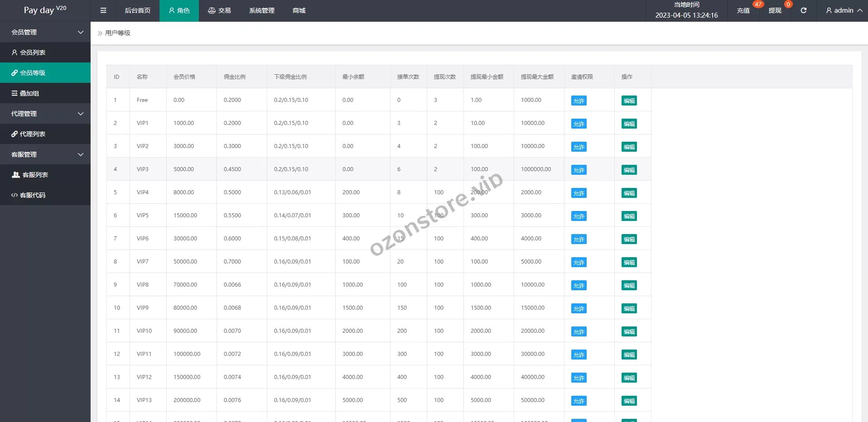The height and width of the screenshot is (422, 868).
Task: Toggle the 允许 invite permission for Free level
Action: tap(579, 101)
